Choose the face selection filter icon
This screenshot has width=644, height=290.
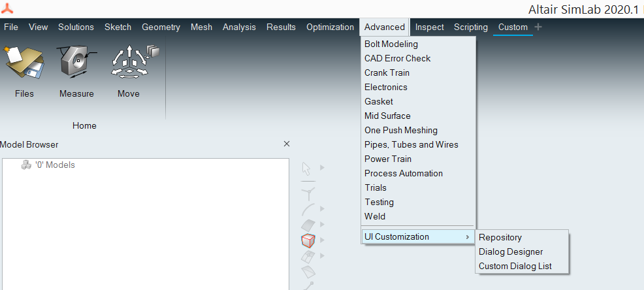click(308, 225)
